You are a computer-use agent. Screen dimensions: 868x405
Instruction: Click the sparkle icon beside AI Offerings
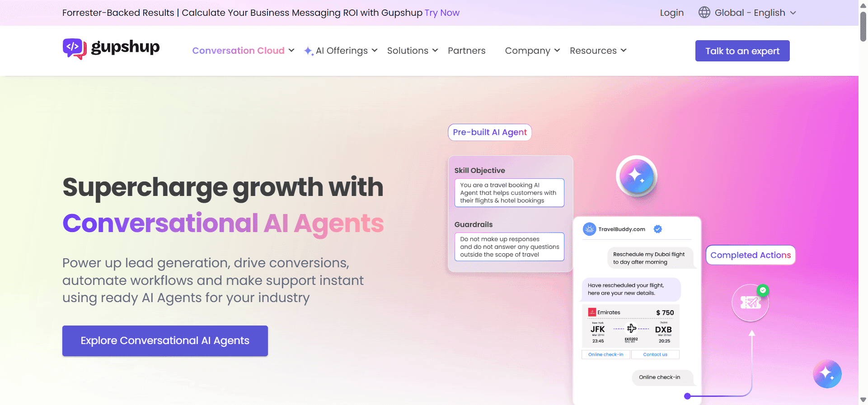tap(309, 51)
